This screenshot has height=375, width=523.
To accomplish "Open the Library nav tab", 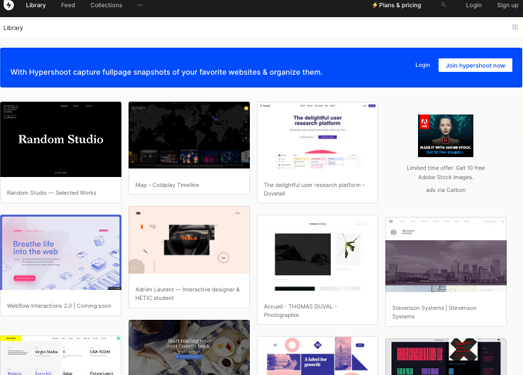I will (x=36, y=5).
